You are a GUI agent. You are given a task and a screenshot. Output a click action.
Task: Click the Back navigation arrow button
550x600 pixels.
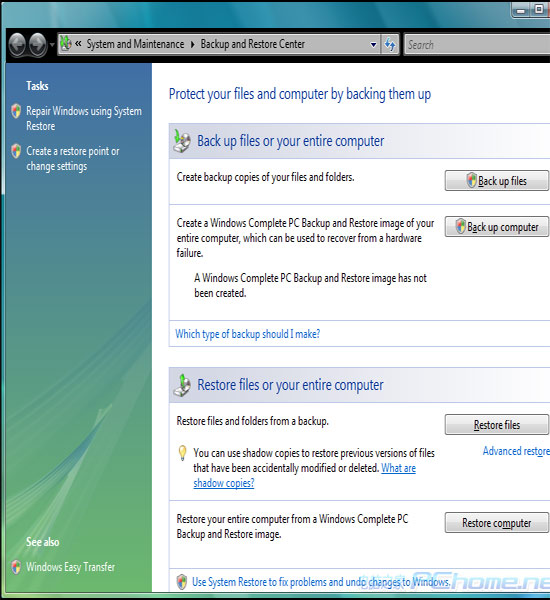17,45
